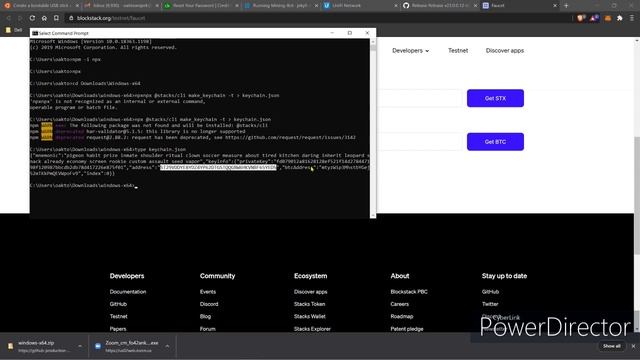Click the Command Prompt scrollbar up arrow
This screenshot has width=640, height=360.
click(x=373, y=42)
